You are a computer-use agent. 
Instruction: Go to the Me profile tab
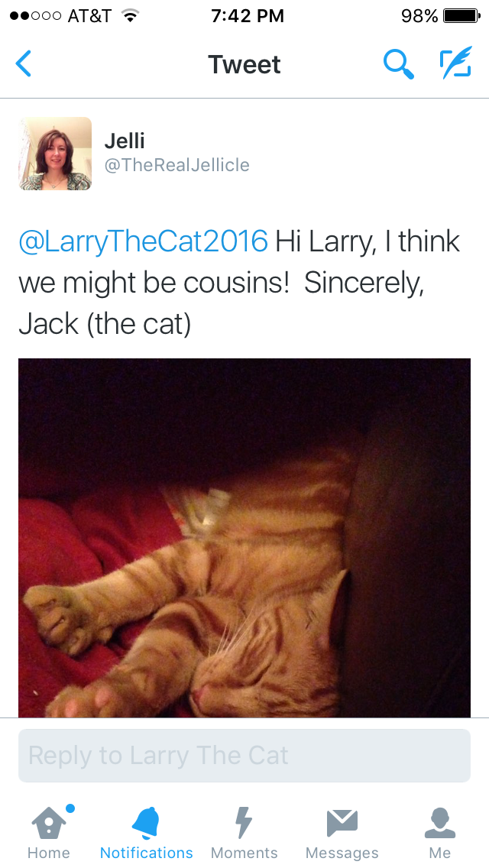click(439, 832)
